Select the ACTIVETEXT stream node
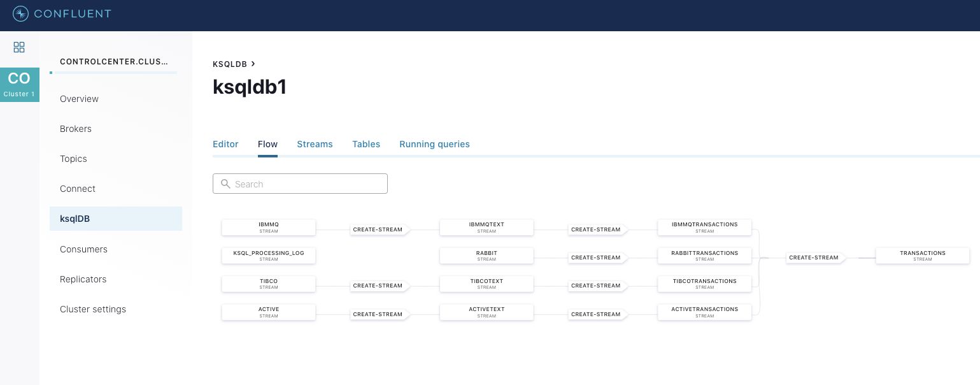Viewport: 980px width, 385px height. coord(486,312)
